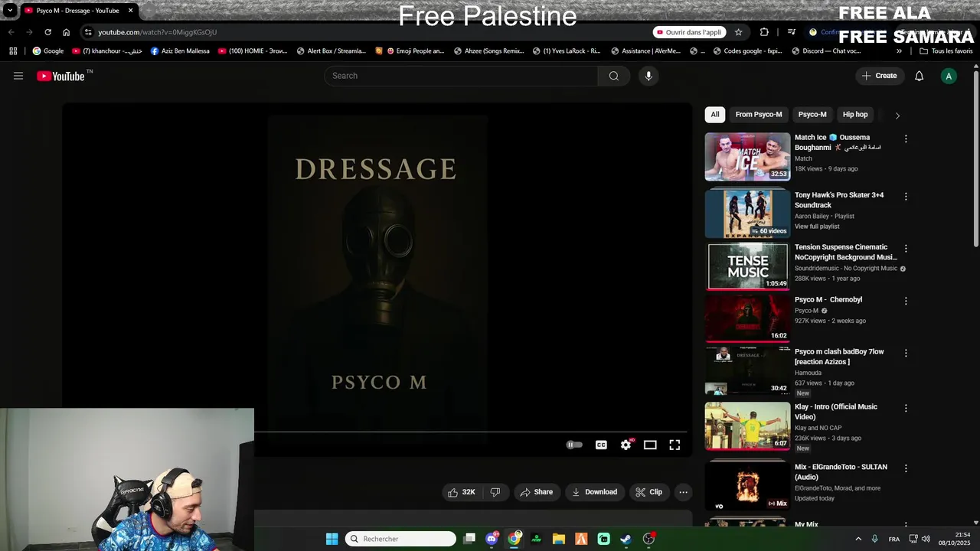Show more video actions ellipsis menu
This screenshot has width=980, height=551.
(x=683, y=492)
